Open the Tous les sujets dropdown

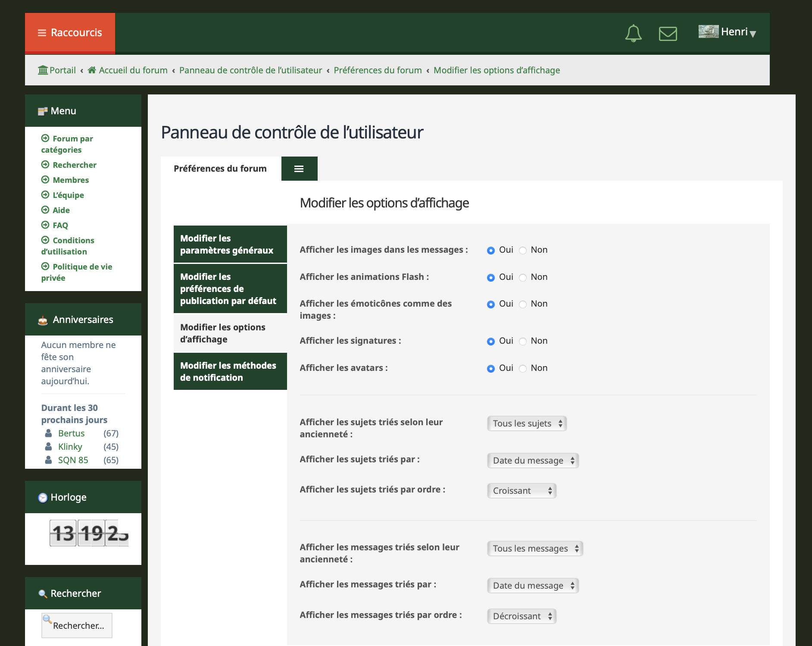coord(527,423)
